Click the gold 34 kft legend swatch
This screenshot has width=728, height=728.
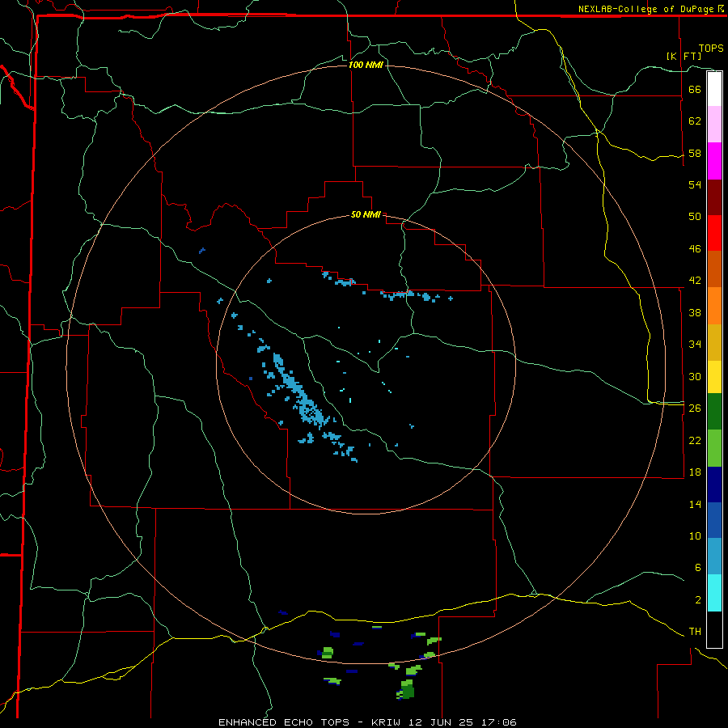[714, 343]
